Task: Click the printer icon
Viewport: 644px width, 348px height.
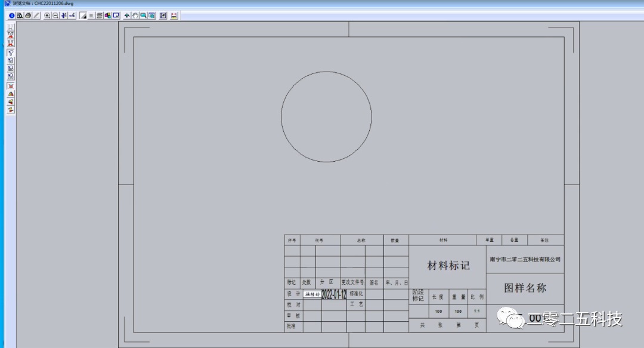Action: [28, 16]
